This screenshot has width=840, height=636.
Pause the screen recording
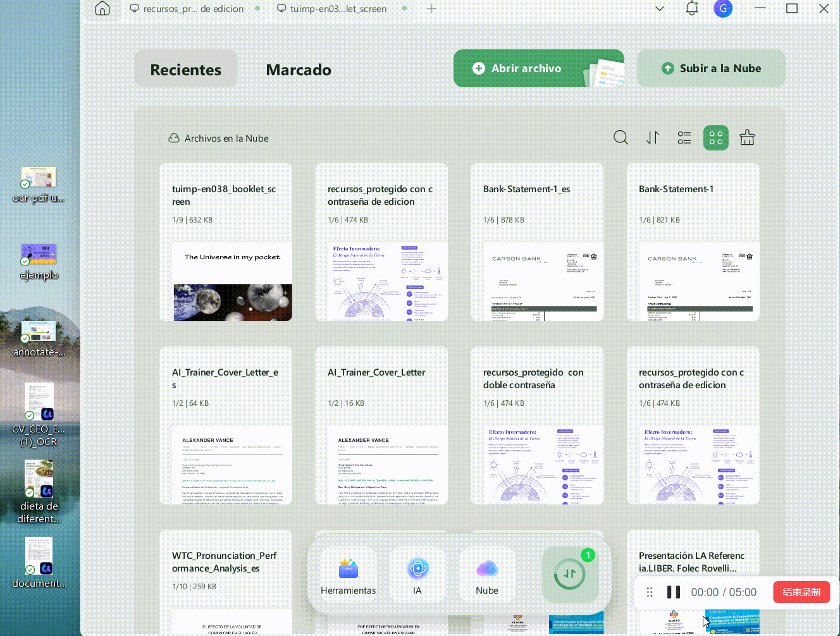(674, 592)
